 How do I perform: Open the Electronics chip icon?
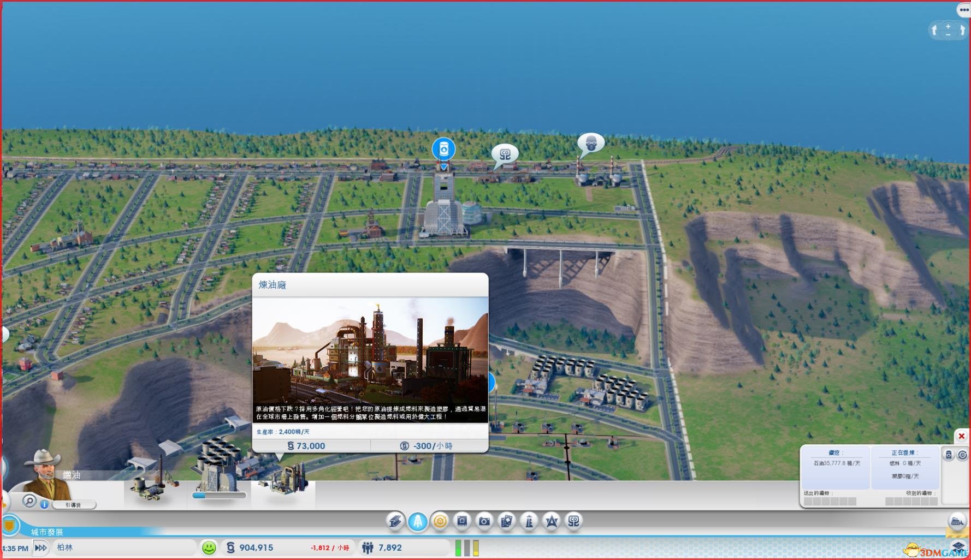[x=462, y=521]
